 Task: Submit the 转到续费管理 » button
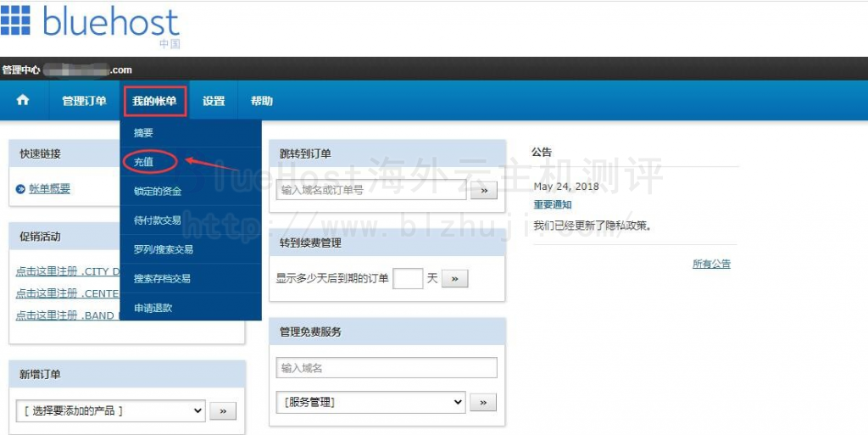coord(455,279)
